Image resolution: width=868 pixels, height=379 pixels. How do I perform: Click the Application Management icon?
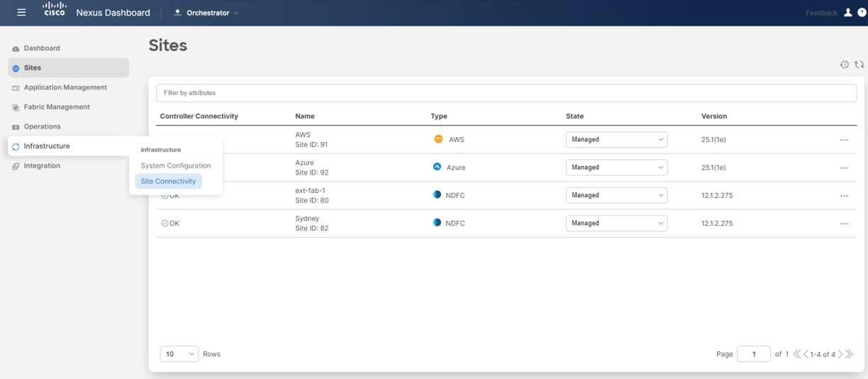(x=16, y=88)
